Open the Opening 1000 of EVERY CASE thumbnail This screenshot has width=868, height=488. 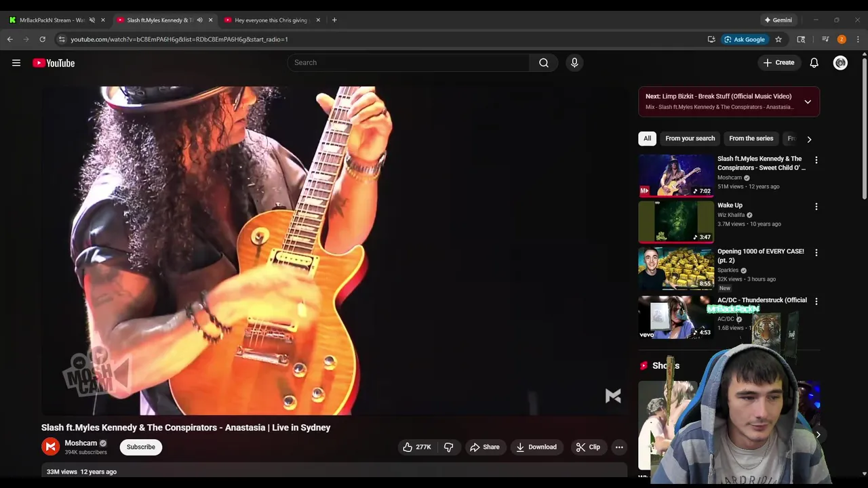tap(676, 268)
